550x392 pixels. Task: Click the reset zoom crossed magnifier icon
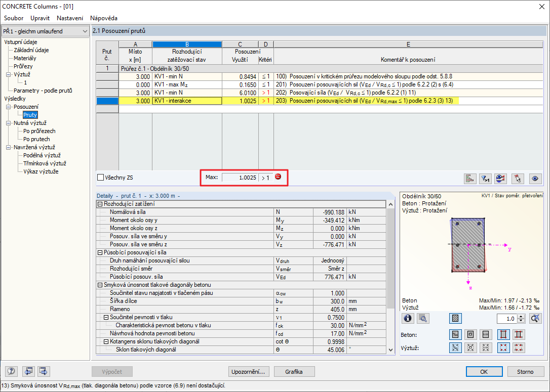tap(535, 318)
